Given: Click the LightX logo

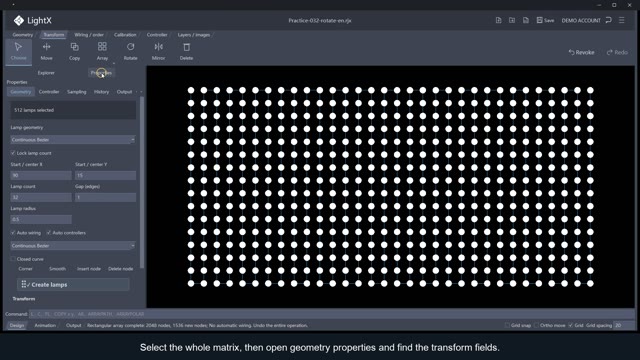Looking at the screenshot, I should coord(33,20).
